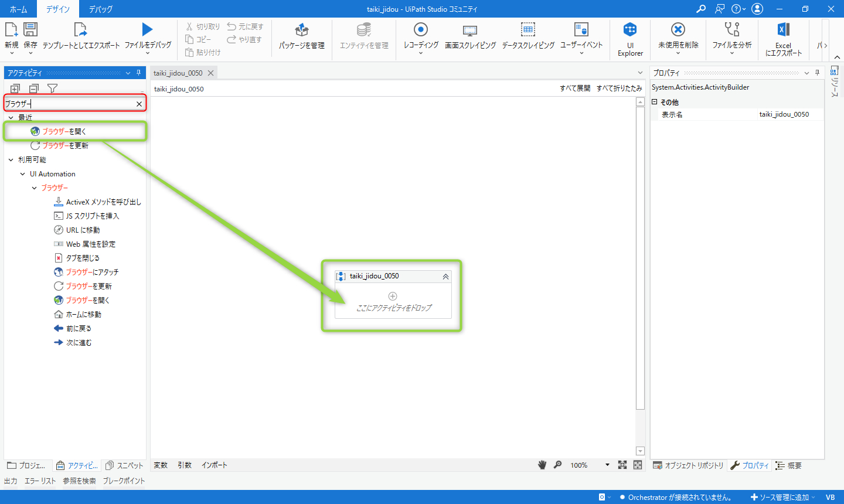Collapse all activities in Activities panel
844x504 pixels.
click(34, 88)
